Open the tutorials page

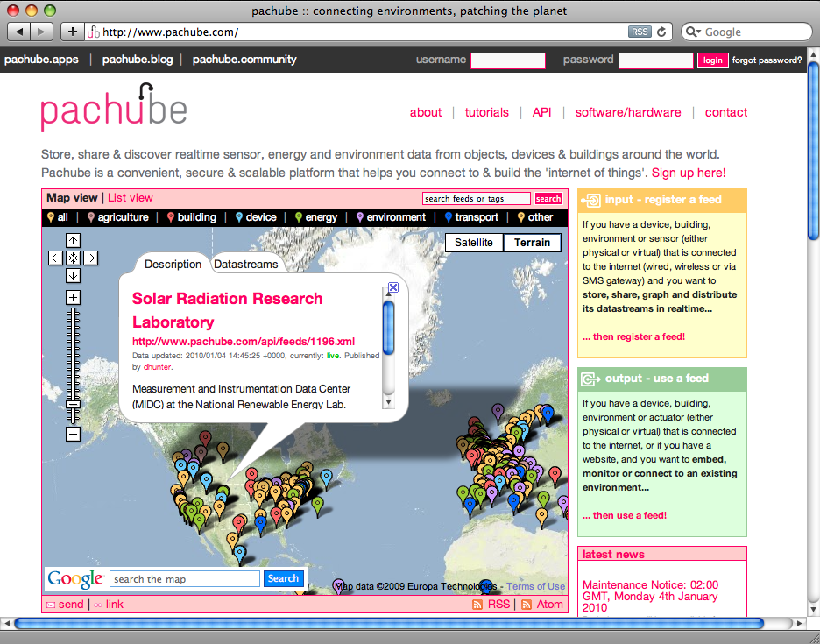[x=487, y=112]
